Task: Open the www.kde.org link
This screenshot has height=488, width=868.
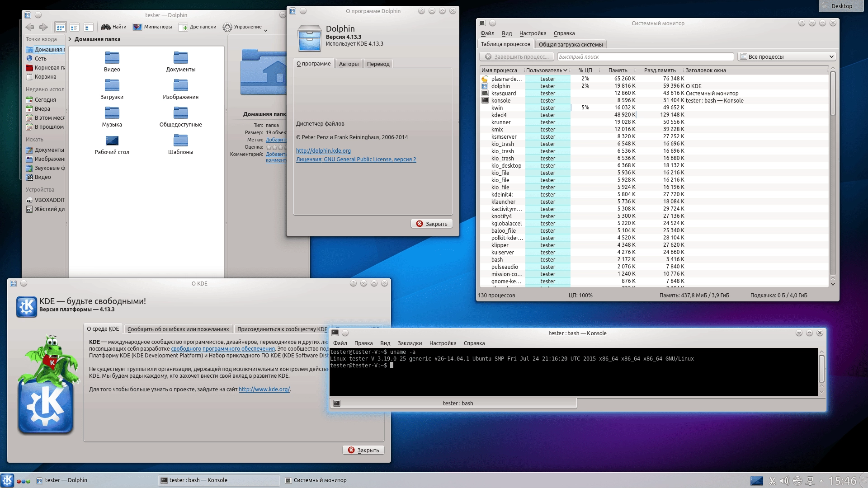Action: coord(264,389)
